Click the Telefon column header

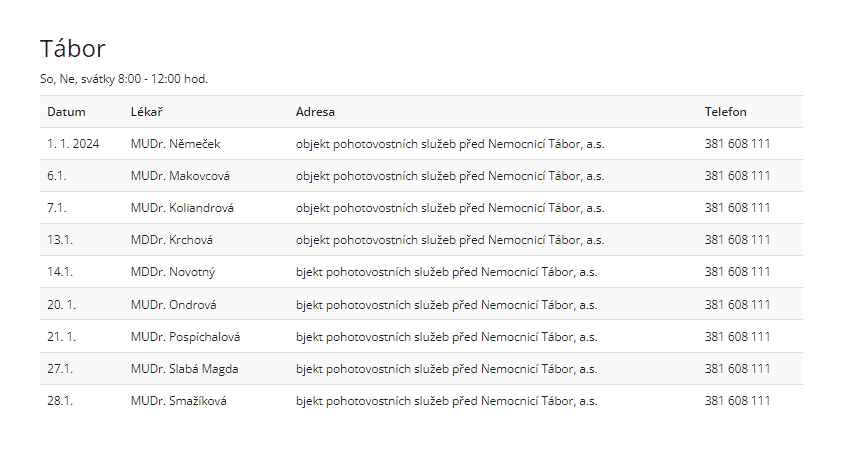point(725,112)
